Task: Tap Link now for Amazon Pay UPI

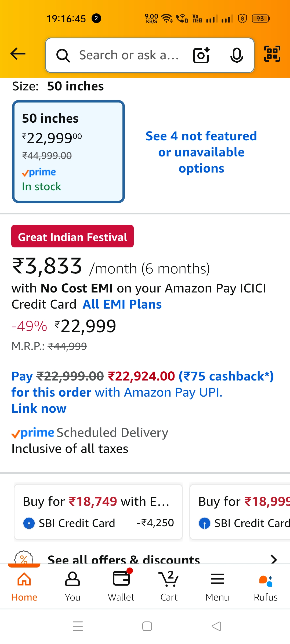Action: [x=39, y=408]
